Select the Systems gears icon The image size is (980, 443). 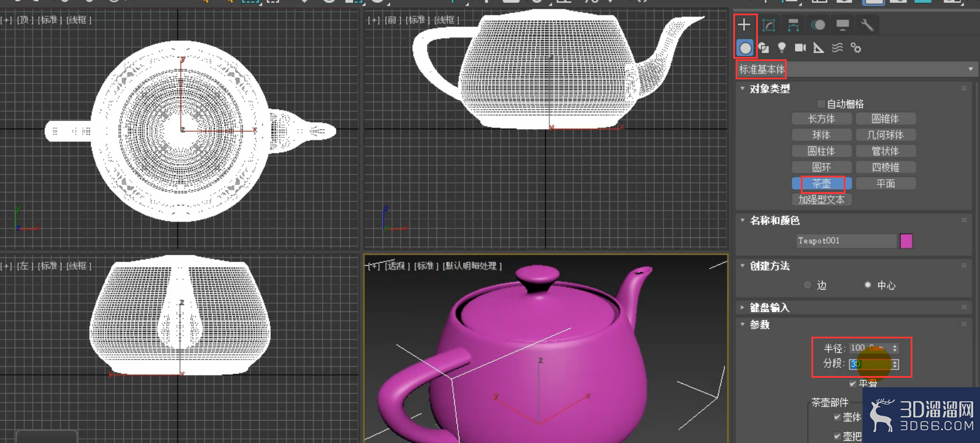point(856,48)
